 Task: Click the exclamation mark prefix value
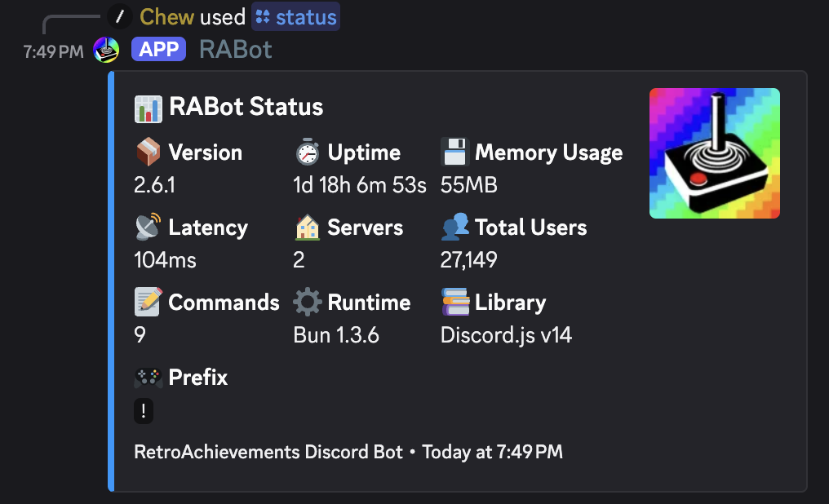(x=143, y=411)
